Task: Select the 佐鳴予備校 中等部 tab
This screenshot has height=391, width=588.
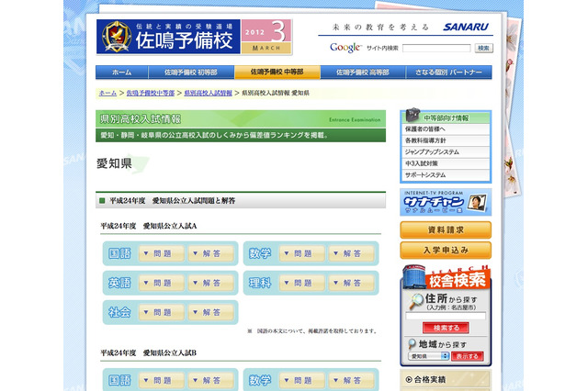Action: point(277,72)
